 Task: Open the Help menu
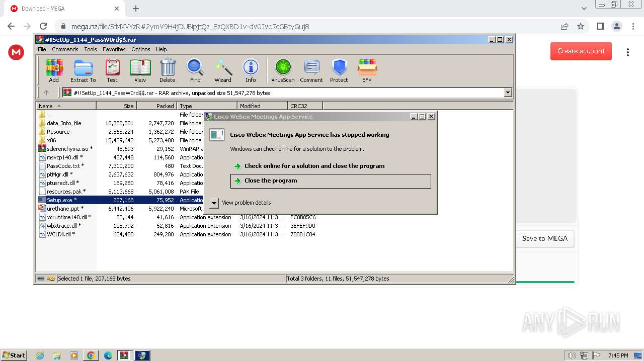161,49
